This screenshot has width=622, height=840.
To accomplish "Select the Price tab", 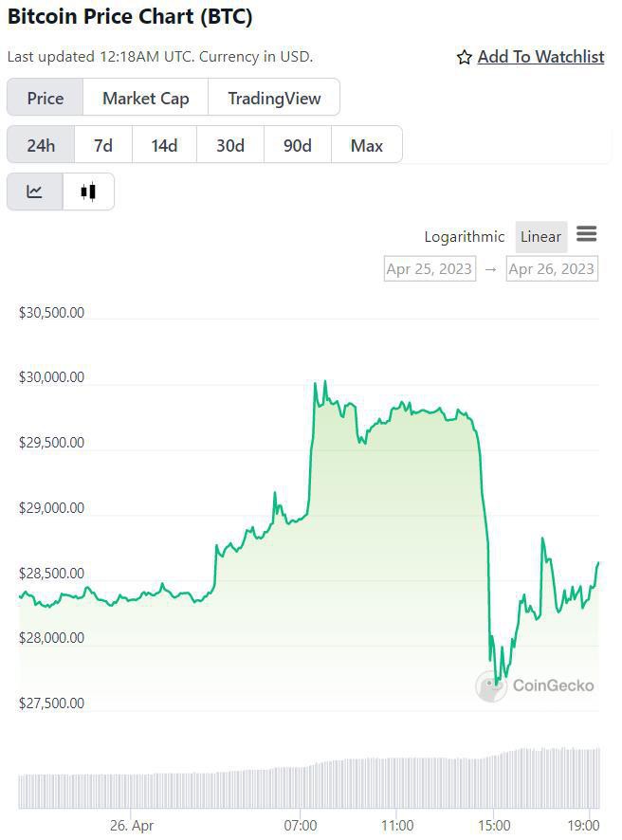I will 44,98.
